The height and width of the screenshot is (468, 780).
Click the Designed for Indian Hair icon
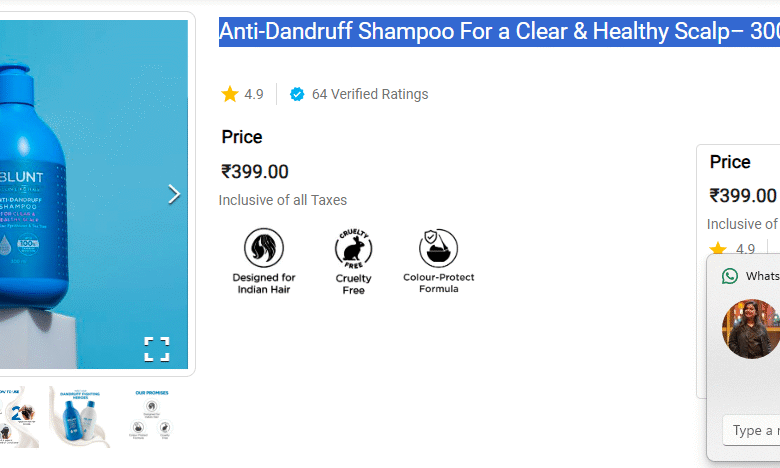264,248
